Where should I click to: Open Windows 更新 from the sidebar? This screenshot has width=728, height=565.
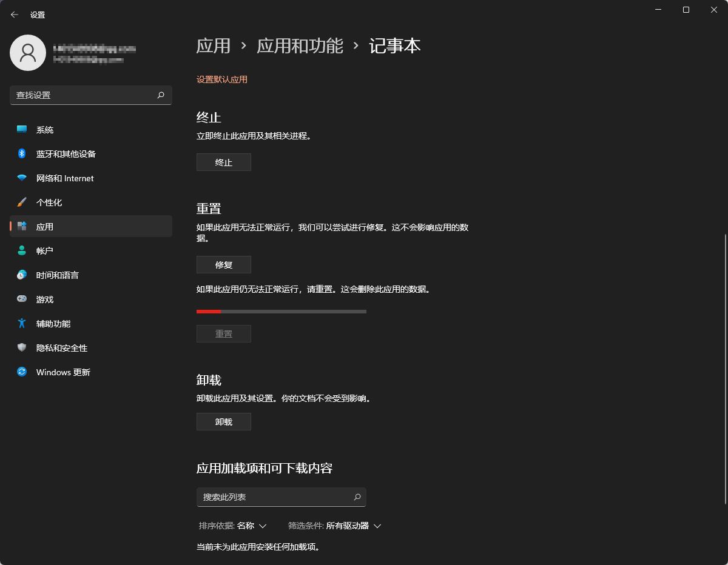coord(21,372)
